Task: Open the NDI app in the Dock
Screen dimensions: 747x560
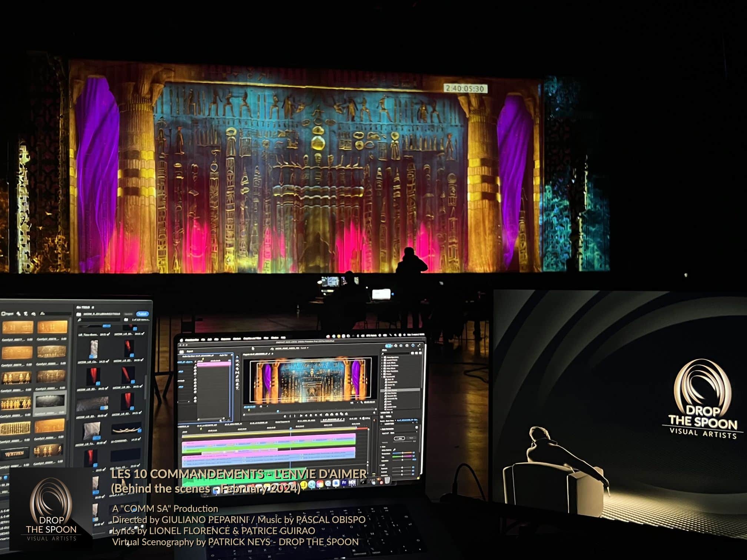Action: tap(352, 482)
